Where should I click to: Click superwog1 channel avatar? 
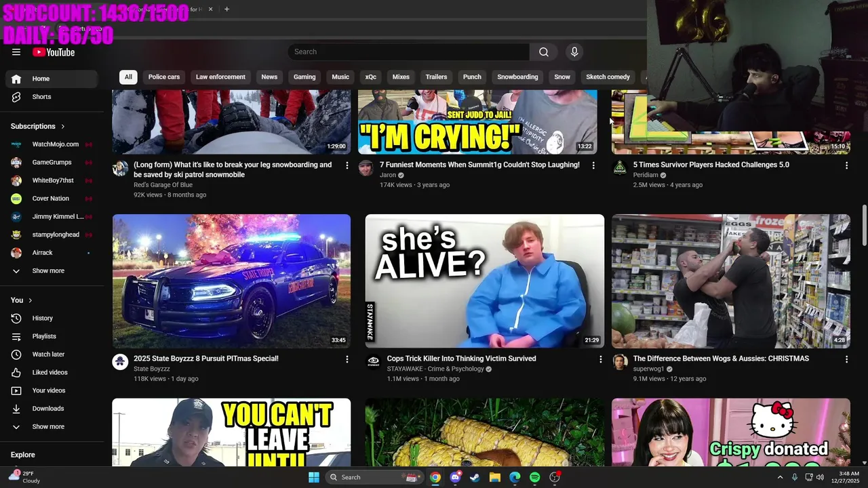coord(620,361)
